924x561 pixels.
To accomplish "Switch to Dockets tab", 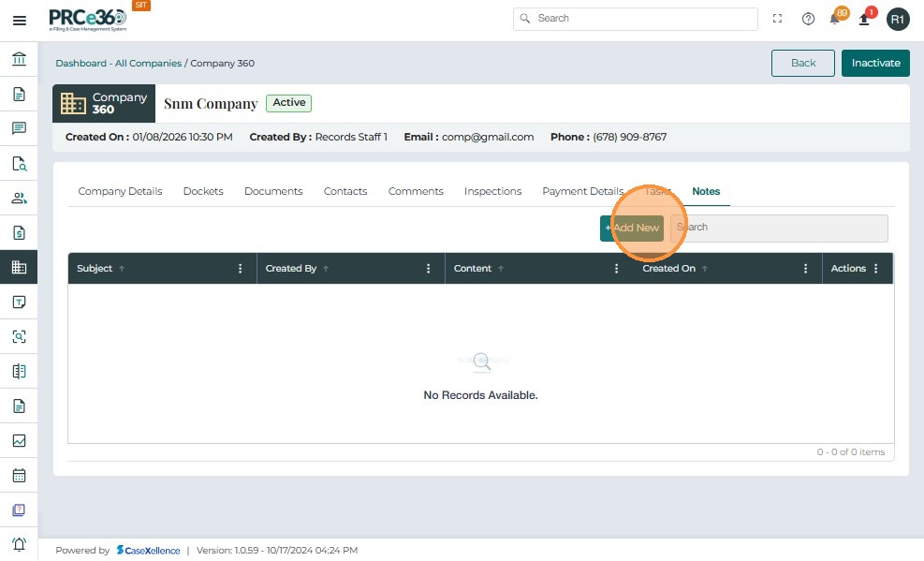I will pyautogui.click(x=203, y=191).
